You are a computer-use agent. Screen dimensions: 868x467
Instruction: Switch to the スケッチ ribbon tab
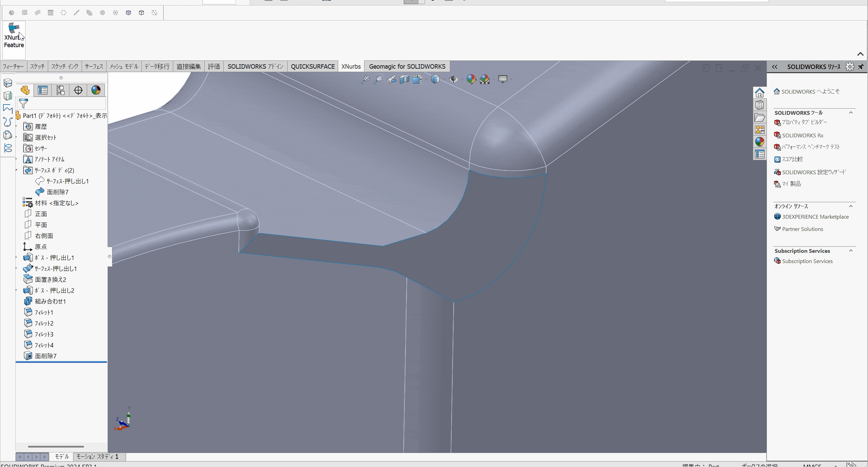pos(37,67)
